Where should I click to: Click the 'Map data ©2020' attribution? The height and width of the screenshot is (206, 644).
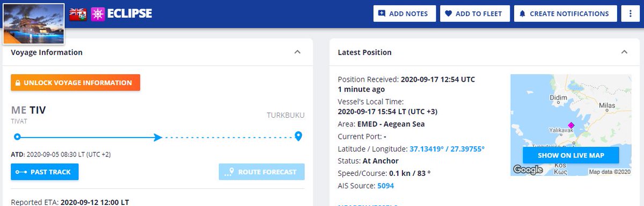610,172
